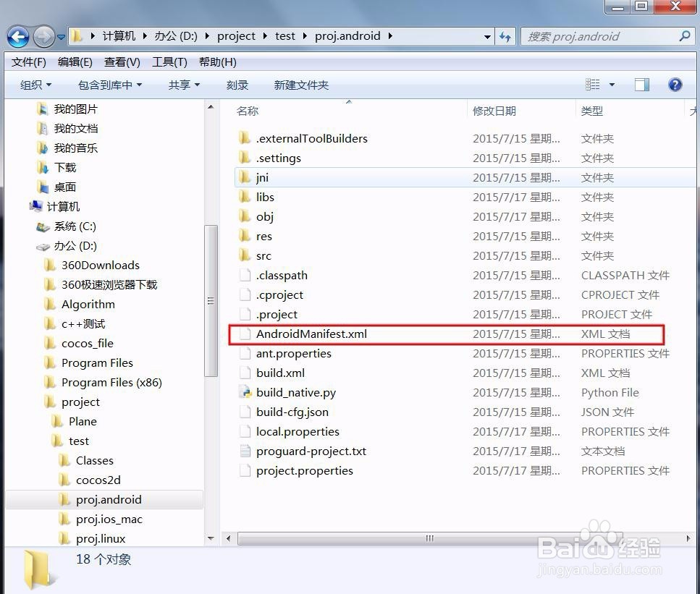Select the build_native.py Python file icon
This screenshot has height=594, width=700.
[245, 392]
